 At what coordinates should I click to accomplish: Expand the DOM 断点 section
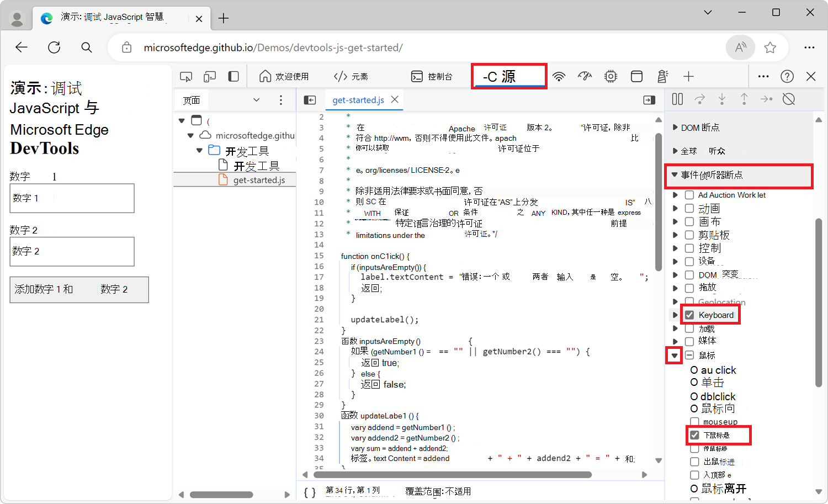(x=676, y=127)
